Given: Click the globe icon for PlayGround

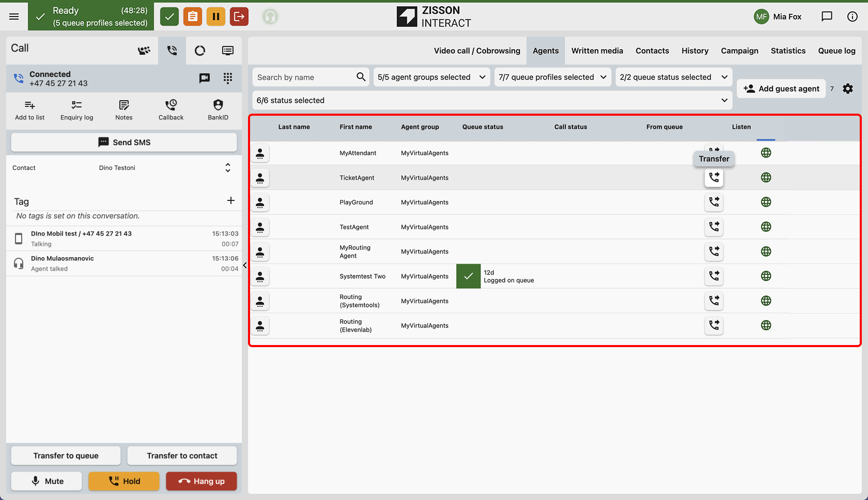Looking at the screenshot, I should click(766, 202).
